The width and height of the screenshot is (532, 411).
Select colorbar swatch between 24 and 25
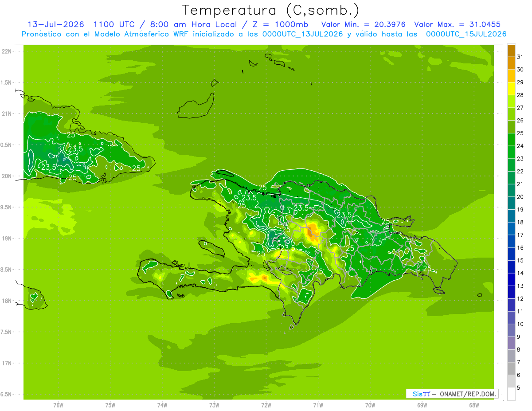(511, 140)
